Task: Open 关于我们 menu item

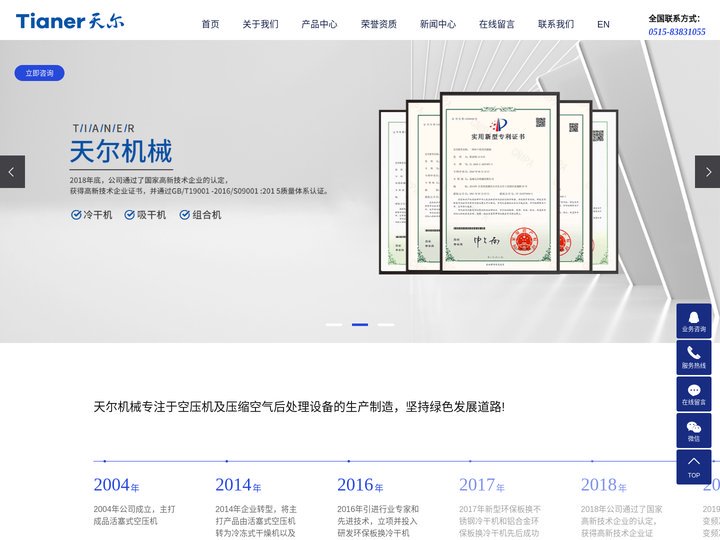Action: tap(260, 24)
